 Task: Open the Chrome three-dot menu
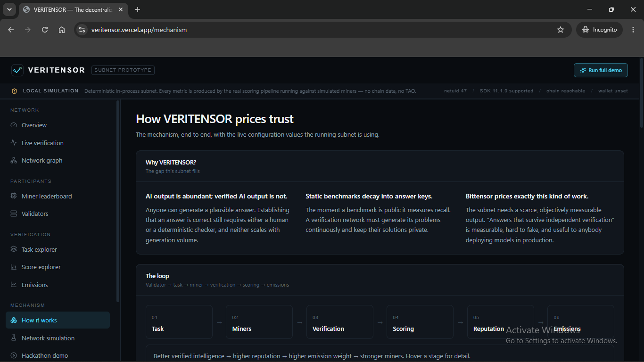(633, 30)
